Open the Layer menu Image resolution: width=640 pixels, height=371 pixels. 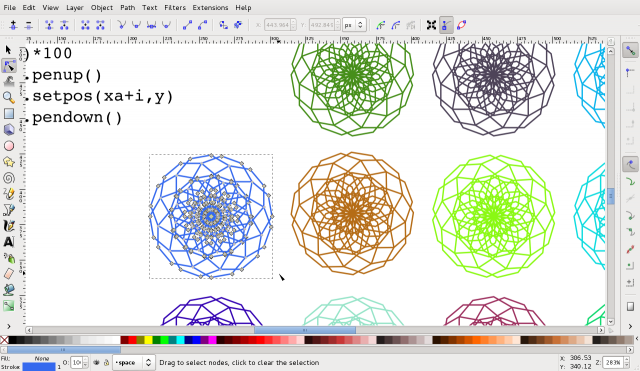(75, 7)
